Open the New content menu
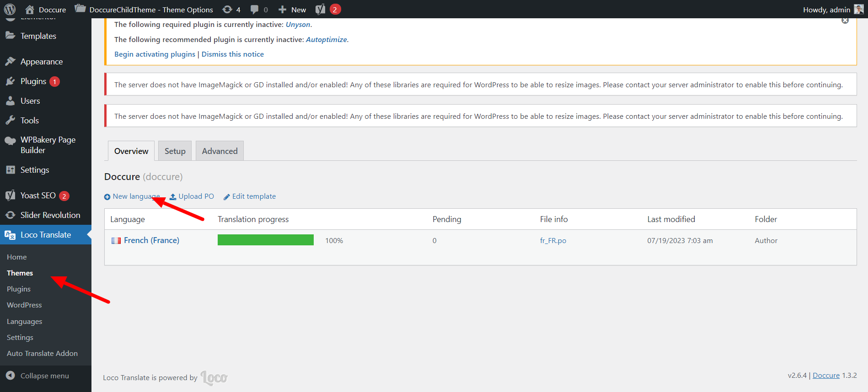This screenshot has width=868, height=392. click(x=292, y=10)
